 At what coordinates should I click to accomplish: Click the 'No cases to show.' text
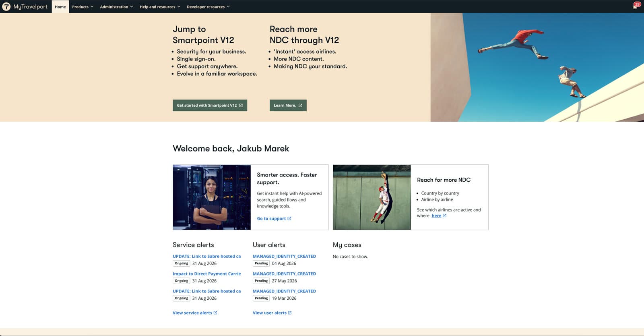pyautogui.click(x=351, y=257)
